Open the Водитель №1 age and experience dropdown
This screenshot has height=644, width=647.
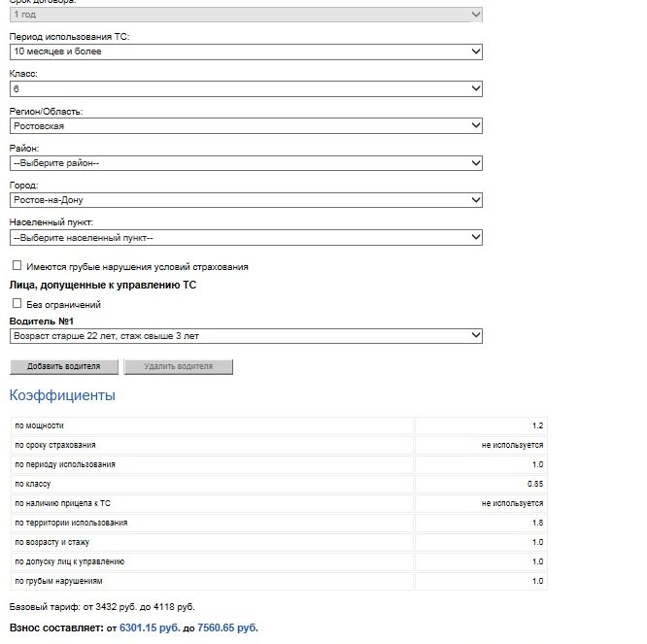coord(246,336)
